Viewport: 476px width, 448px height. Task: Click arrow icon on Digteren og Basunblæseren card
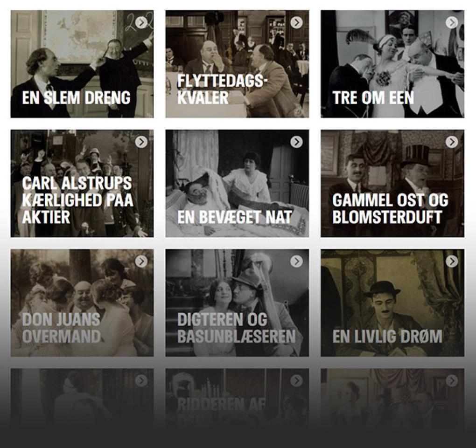tap(296, 261)
